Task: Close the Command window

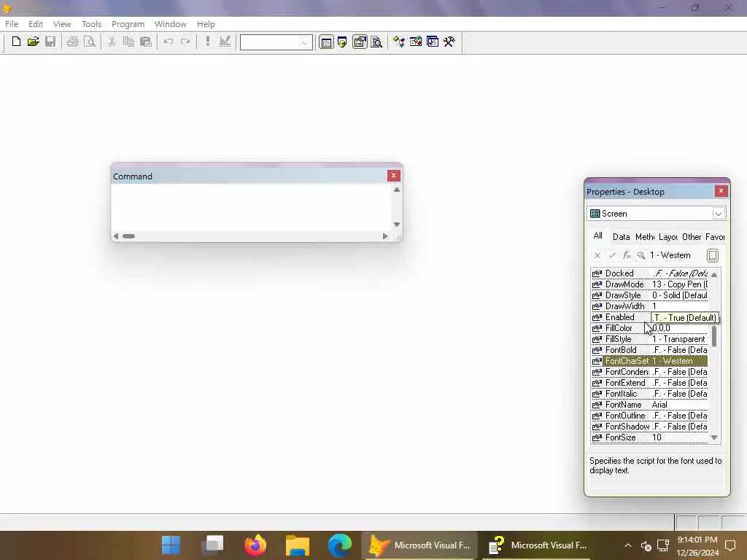Action: (x=393, y=176)
